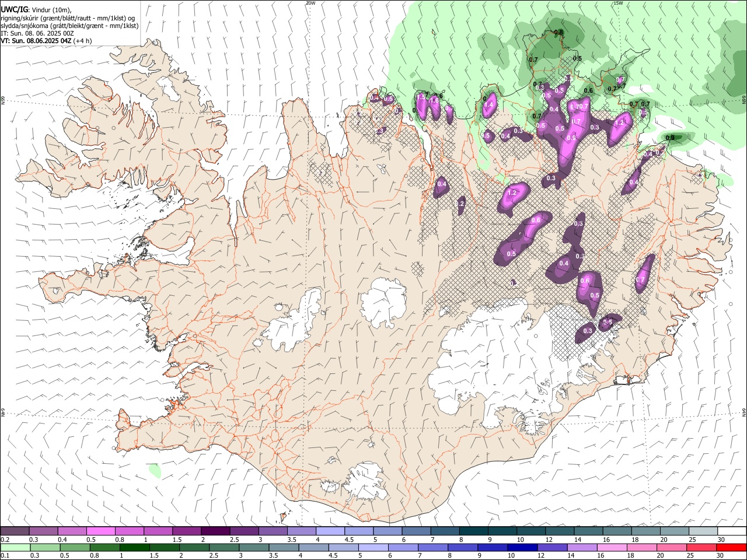Viewport: 747px width, 560px height.
Task: Click the 0.1 label under the rain legend
Action: [5, 556]
